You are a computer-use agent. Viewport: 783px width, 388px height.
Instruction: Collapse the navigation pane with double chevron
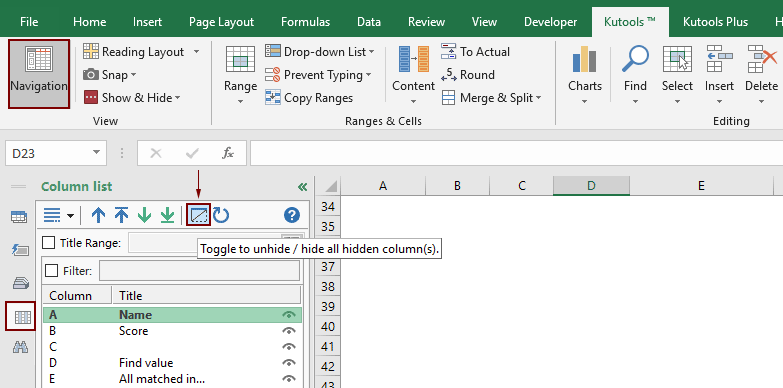(x=302, y=187)
